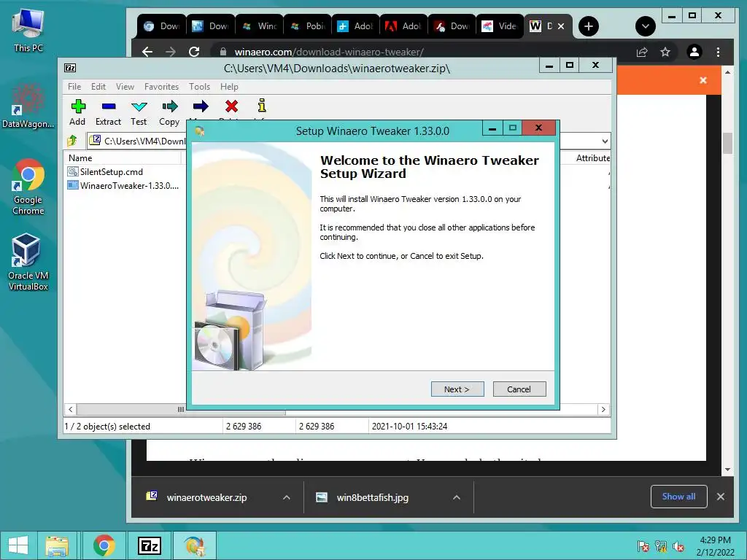
Task: Click the network tray icon
Action: [661, 546]
